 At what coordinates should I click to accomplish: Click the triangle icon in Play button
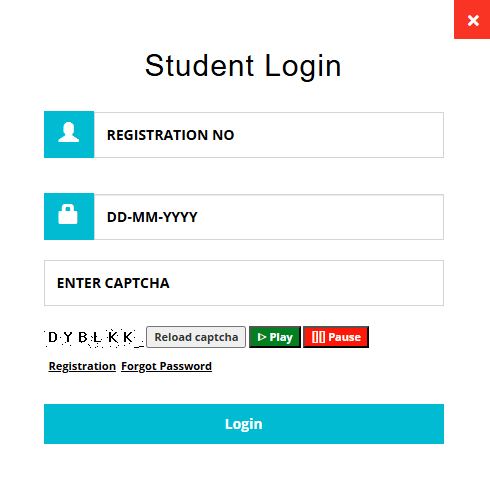coord(262,337)
